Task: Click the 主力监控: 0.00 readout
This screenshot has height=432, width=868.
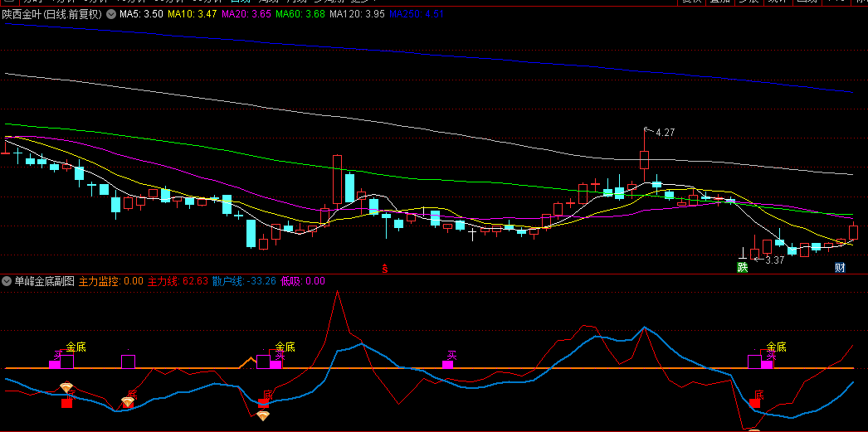Action: click(111, 281)
